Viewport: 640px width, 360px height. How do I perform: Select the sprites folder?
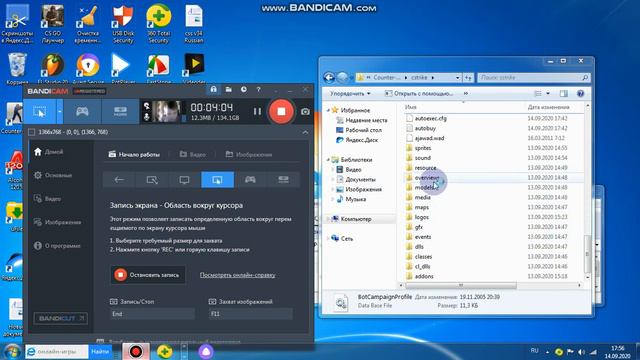pos(423,148)
